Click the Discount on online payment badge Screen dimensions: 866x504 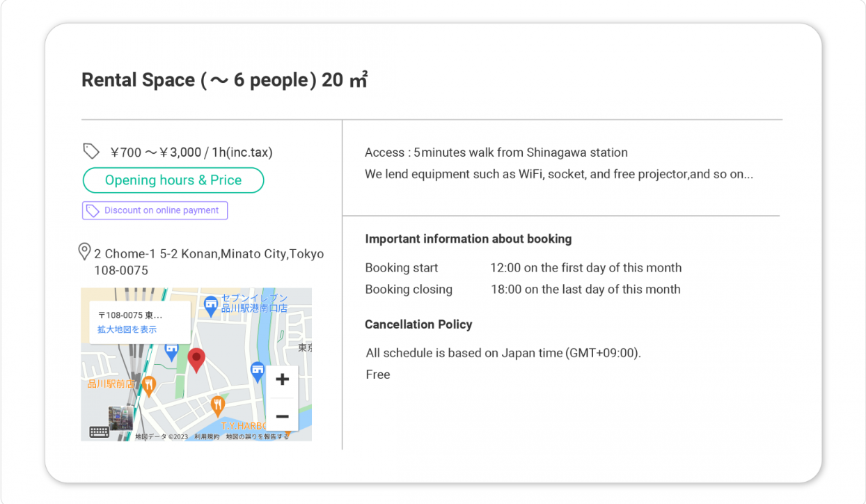coord(155,210)
